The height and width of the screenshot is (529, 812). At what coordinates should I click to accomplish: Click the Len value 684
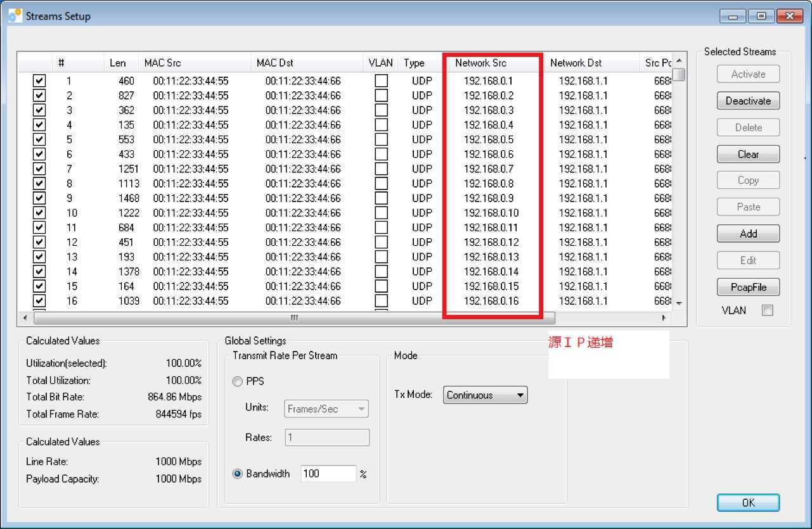click(x=126, y=227)
